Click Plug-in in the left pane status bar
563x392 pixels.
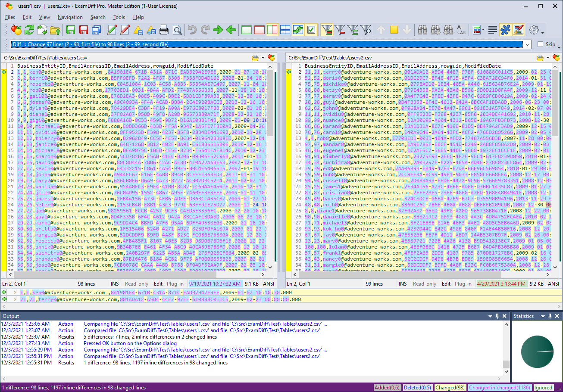point(174,284)
